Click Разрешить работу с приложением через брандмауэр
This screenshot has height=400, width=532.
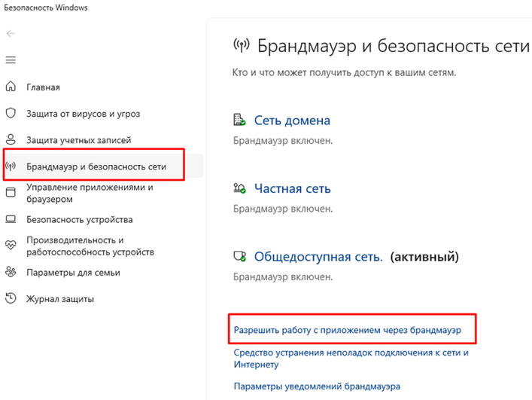point(348,330)
